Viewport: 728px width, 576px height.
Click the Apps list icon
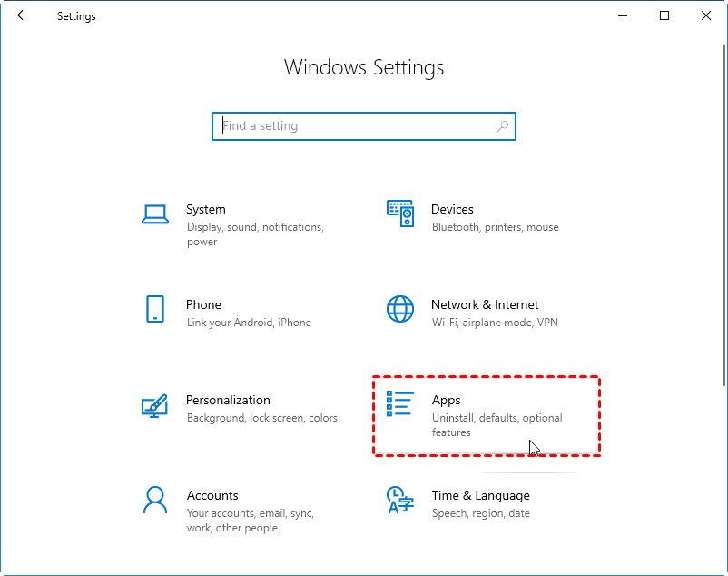tap(400, 404)
